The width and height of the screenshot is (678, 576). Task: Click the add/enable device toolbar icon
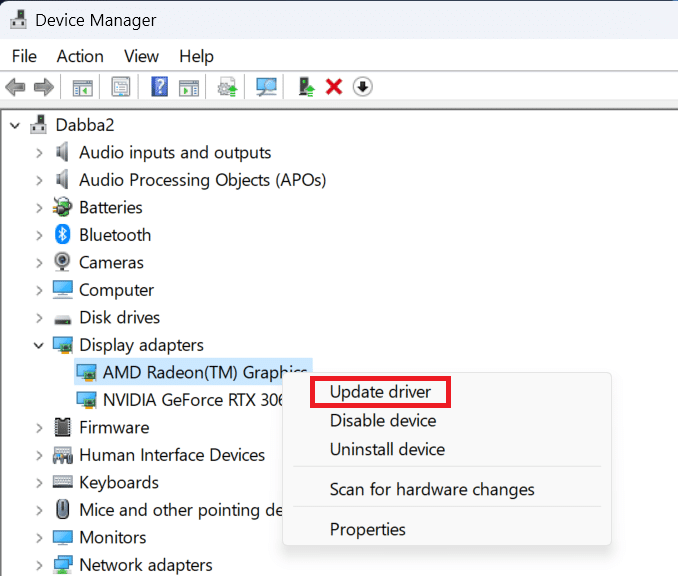[x=306, y=86]
